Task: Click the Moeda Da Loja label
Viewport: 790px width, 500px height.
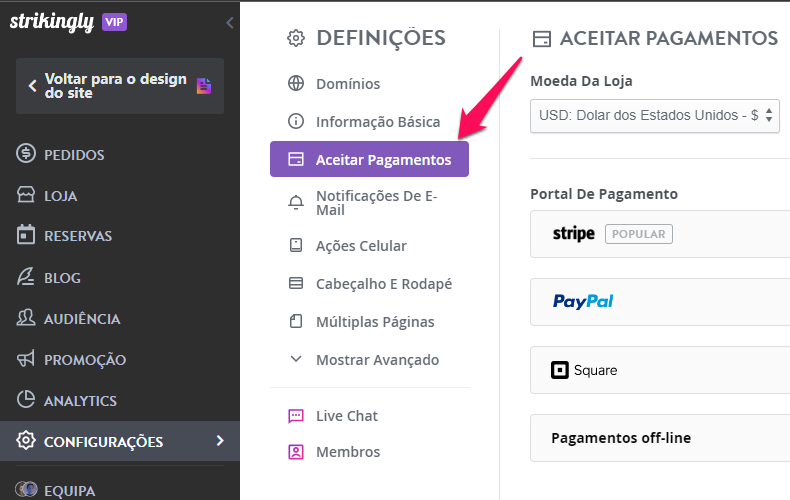Action: tap(581, 81)
